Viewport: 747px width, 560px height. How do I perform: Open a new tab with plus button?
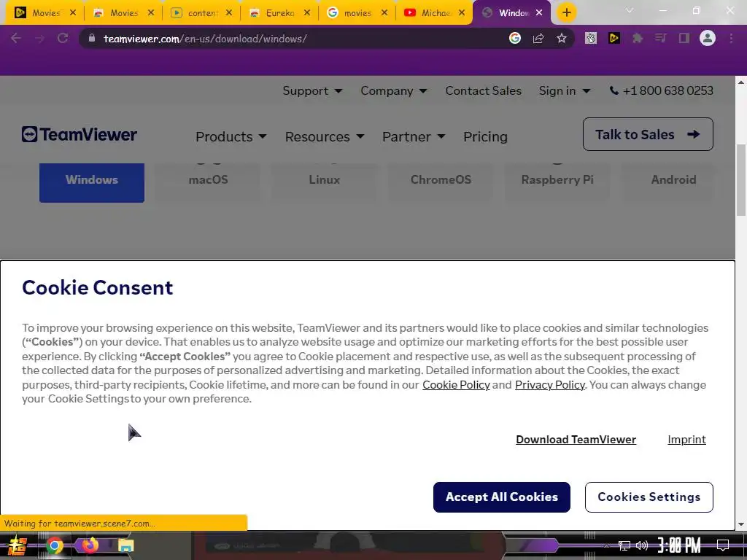(566, 12)
